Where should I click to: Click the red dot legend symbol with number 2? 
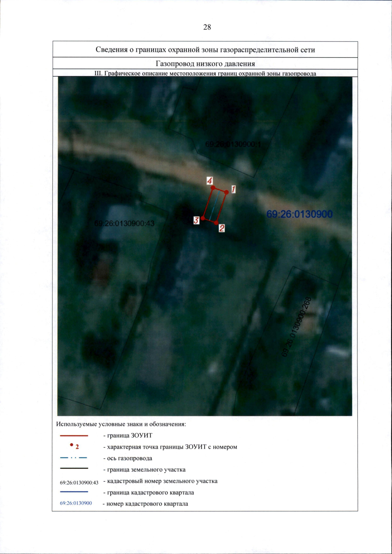[x=72, y=445]
